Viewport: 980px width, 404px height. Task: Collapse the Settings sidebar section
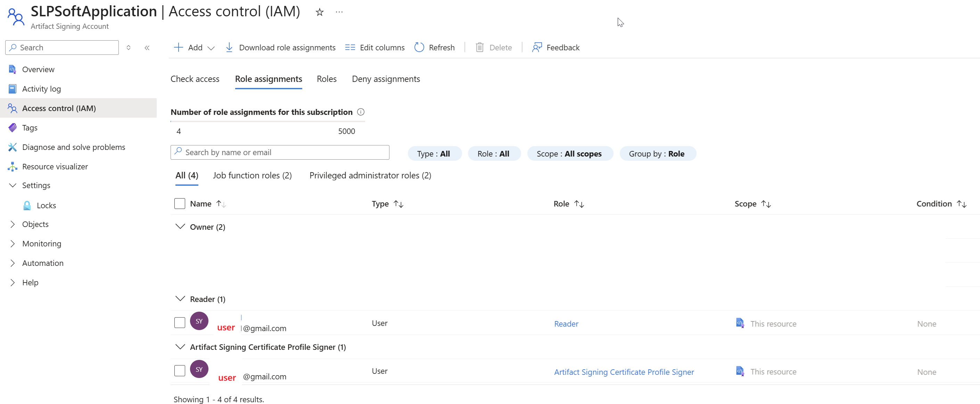coord(12,185)
